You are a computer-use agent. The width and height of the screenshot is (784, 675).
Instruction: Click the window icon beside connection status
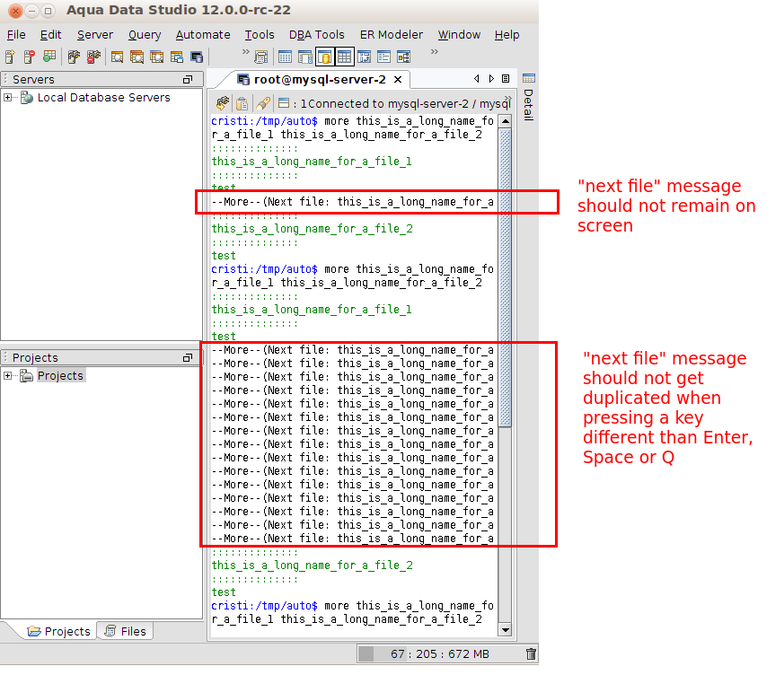pos(284,103)
